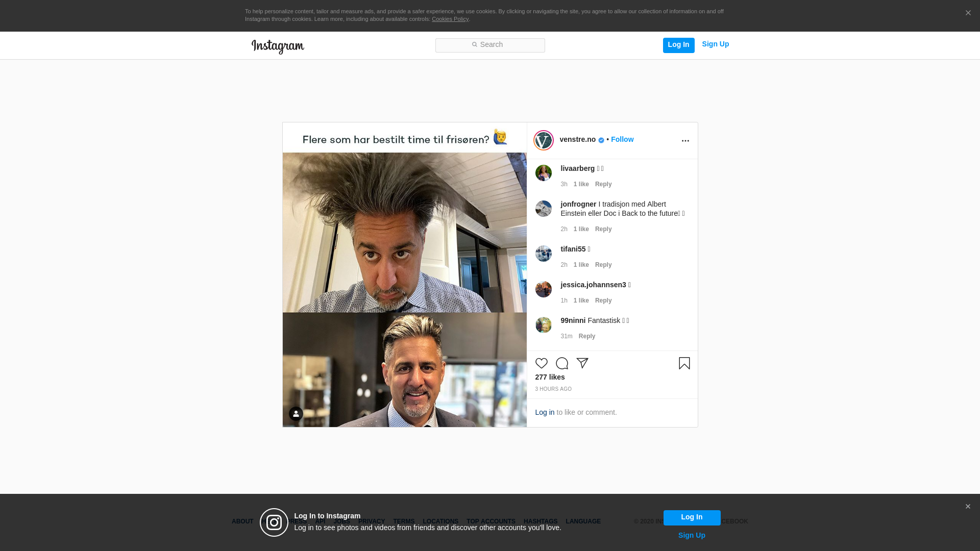Open 99ninni's profile picture
This screenshot has height=551, width=980.
[x=543, y=325]
